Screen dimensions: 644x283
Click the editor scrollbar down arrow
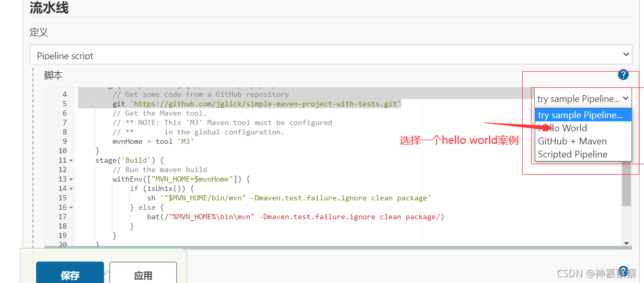[x=626, y=243]
